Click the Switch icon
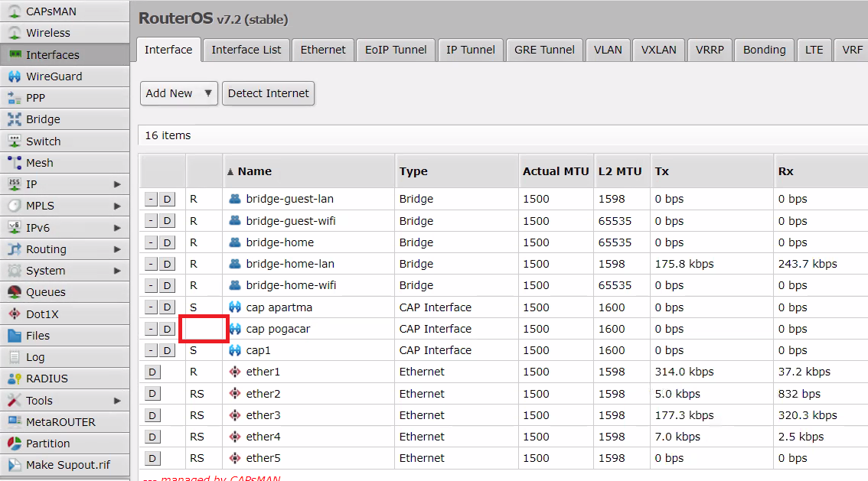This screenshot has width=868, height=481. [x=15, y=141]
